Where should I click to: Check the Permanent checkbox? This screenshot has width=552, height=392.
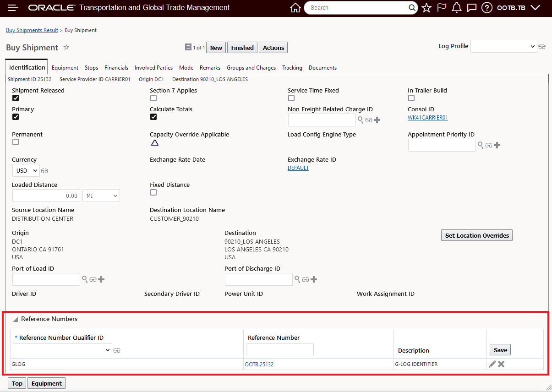click(16, 142)
